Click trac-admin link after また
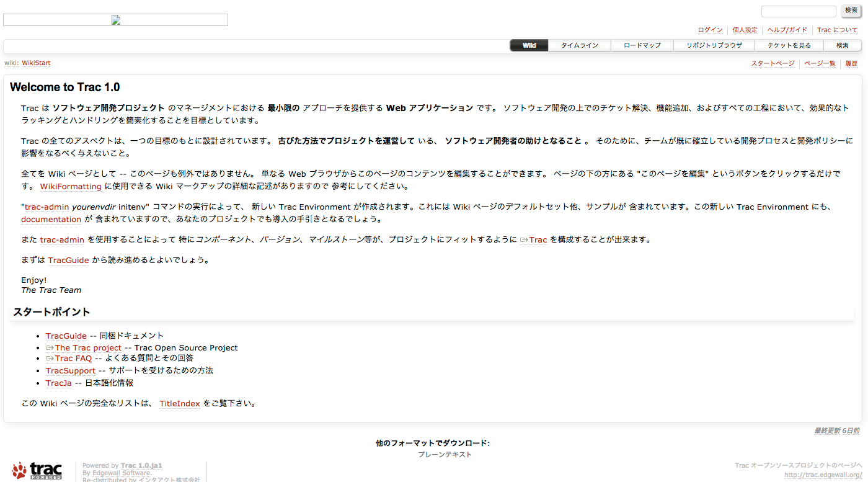 pos(62,240)
